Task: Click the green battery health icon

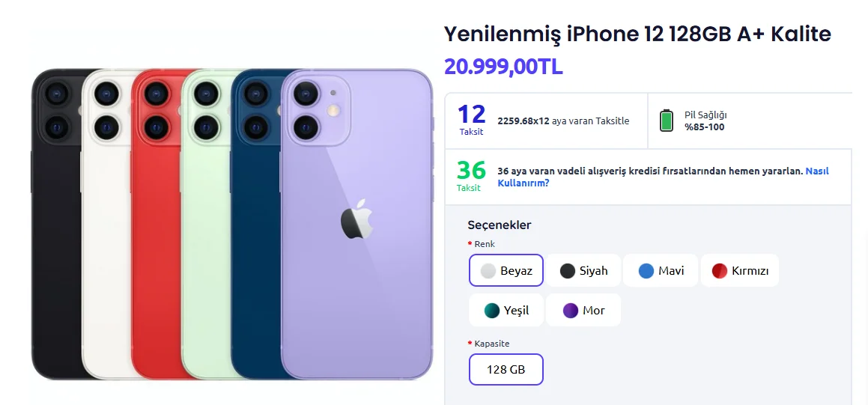Action: coord(666,121)
